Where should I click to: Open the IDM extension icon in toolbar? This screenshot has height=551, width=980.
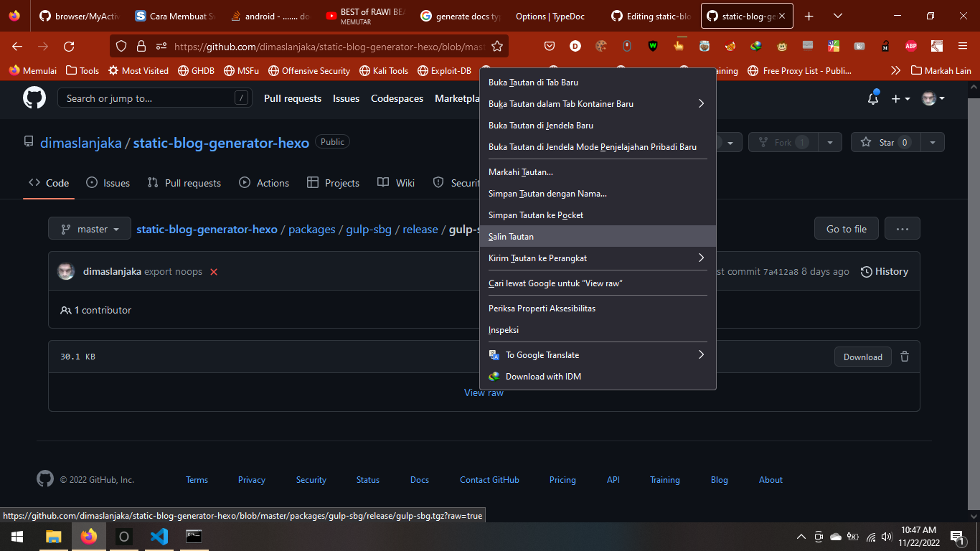[x=756, y=46]
